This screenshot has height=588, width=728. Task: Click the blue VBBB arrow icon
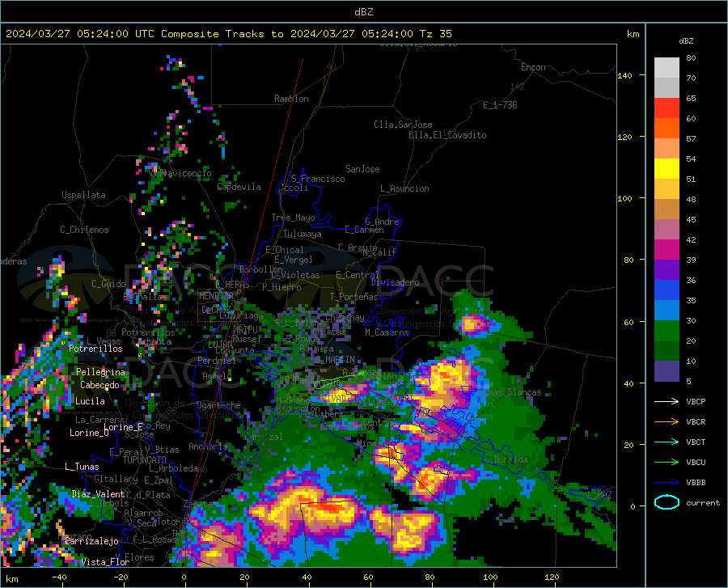click(x=667, y=483)
